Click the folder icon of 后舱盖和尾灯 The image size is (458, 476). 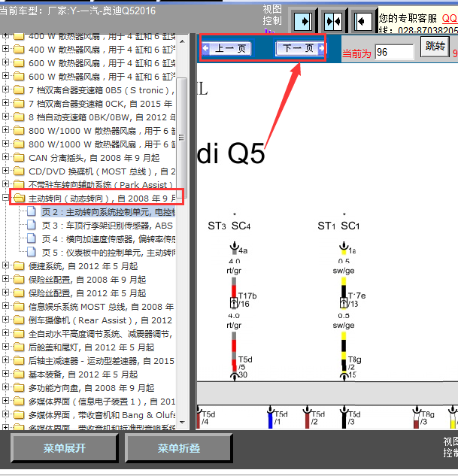[x=19, y=347]
